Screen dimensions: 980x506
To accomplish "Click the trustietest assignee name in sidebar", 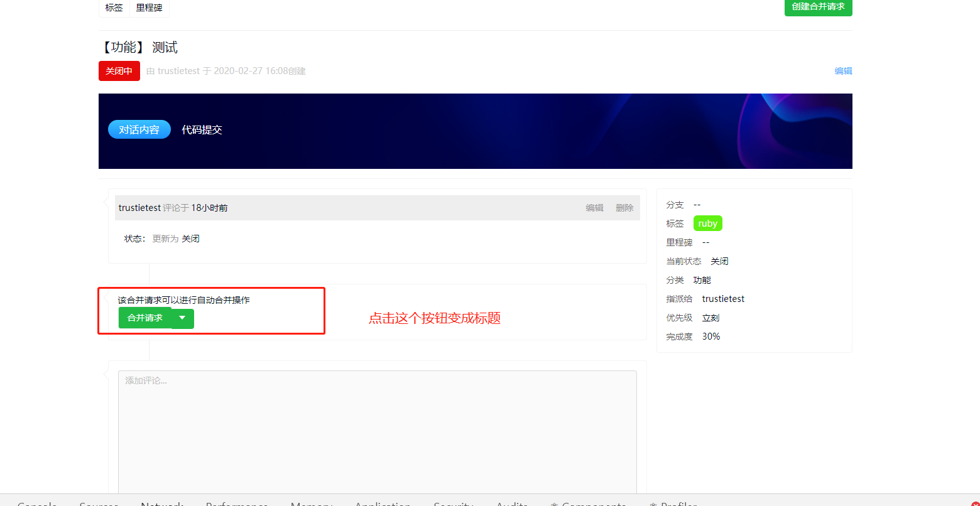I will (x=723, y=299).
